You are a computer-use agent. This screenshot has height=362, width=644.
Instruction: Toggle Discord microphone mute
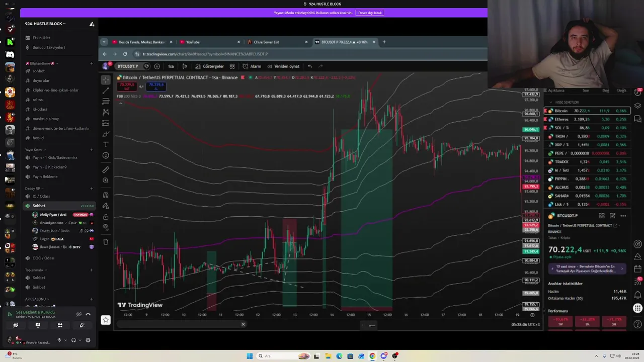(x=59, y=340)
